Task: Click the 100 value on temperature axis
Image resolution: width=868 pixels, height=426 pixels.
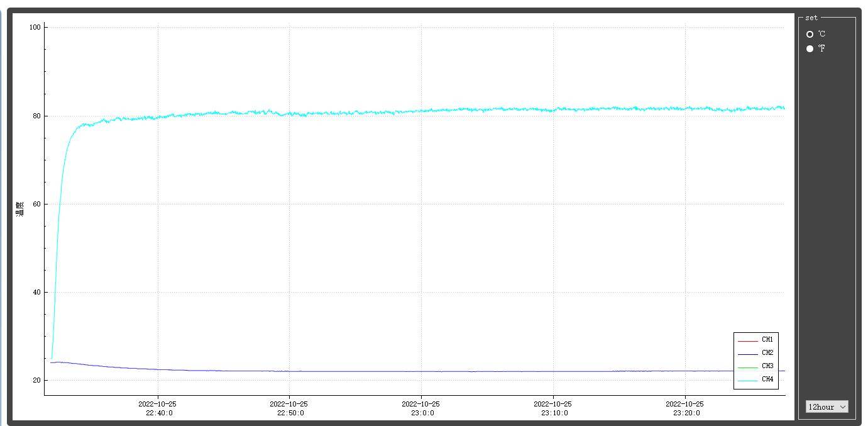Action: coord(35,28)
